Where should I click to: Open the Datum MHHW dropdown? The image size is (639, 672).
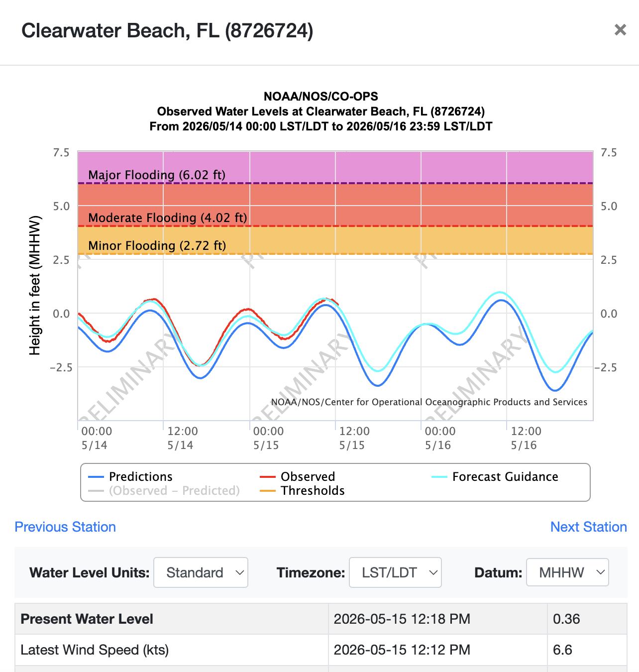[x=567, y=572]
